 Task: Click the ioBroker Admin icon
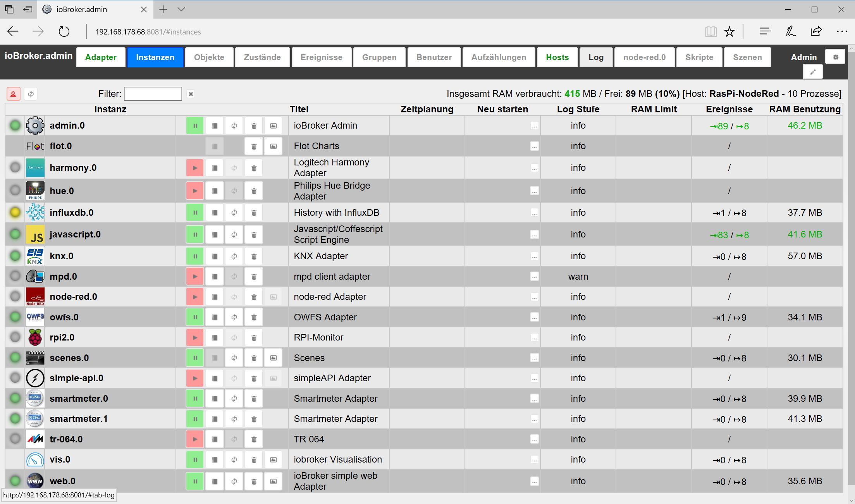(x=34, y=126)
